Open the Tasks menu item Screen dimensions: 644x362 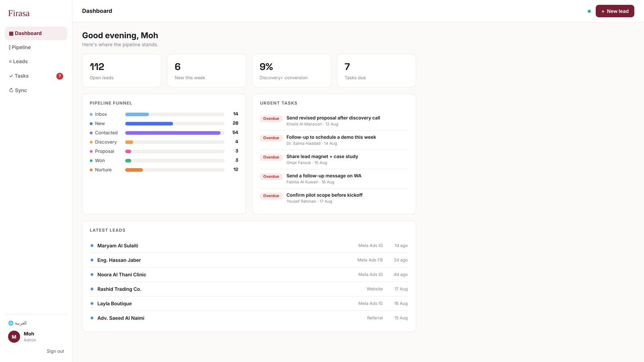pos(36,76)
